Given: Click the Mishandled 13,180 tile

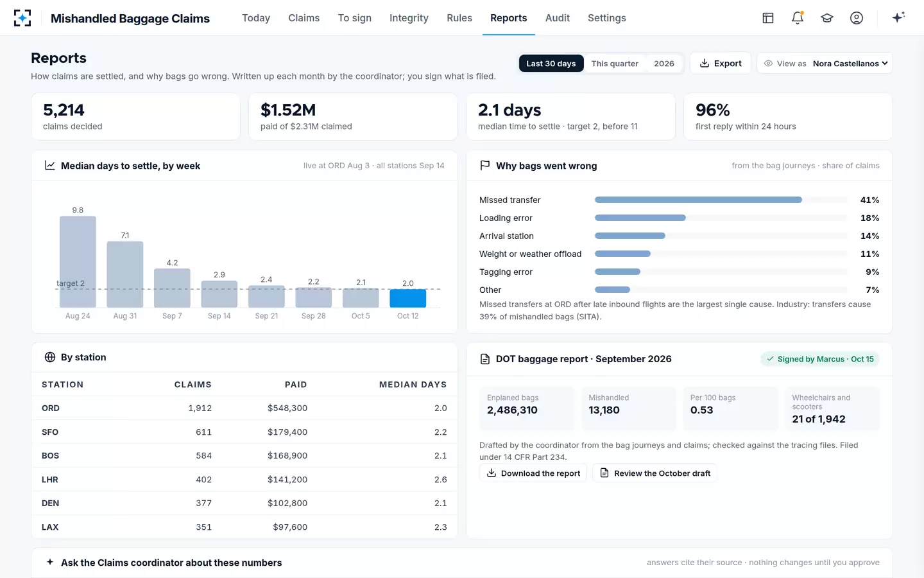Looking at the screenshot, I should pos(628,408).
